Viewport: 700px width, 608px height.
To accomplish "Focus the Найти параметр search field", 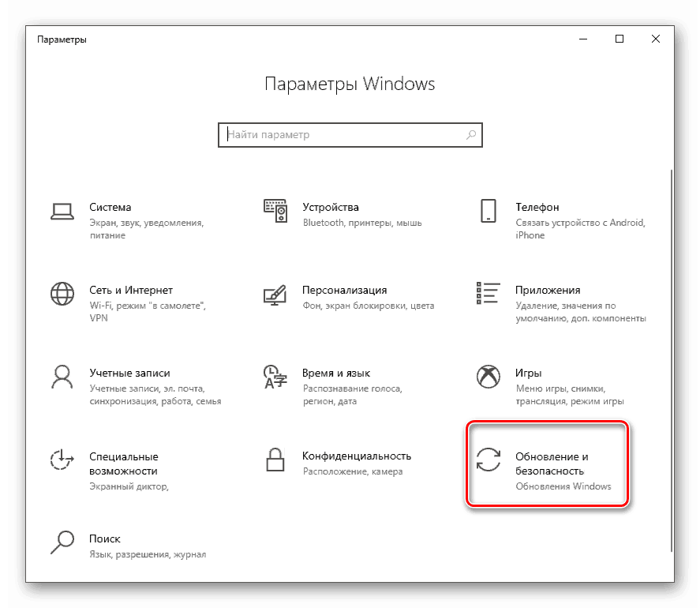I will point(350,135).
